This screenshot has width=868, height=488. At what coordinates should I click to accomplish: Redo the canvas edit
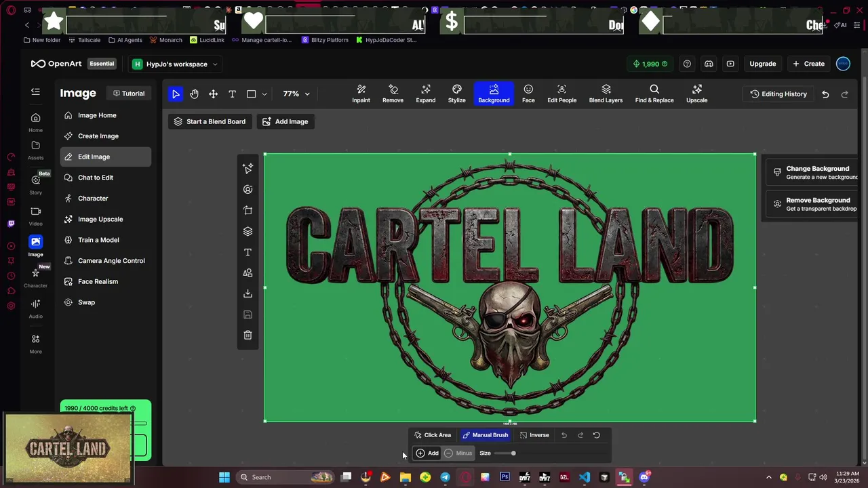point(844,94)
